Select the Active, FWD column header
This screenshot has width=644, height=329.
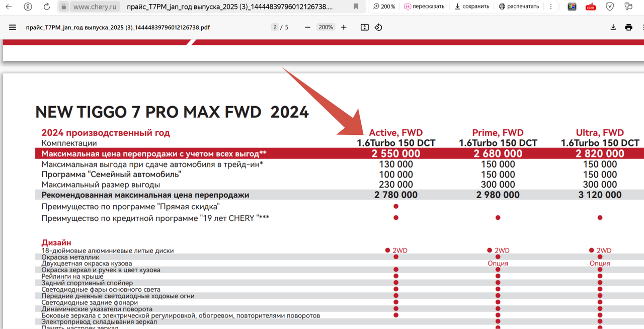pyautogui.click(x=396, y=133)
